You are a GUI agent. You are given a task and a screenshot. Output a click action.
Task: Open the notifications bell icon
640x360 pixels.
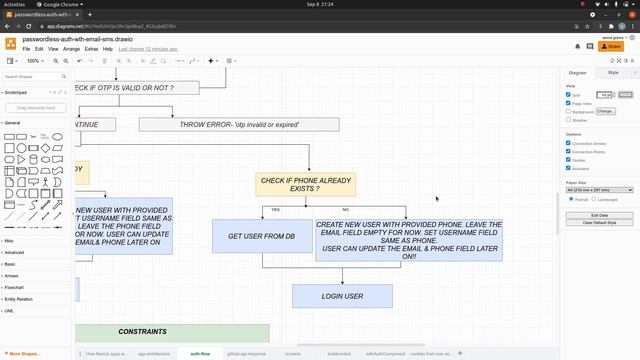[x=578, y=47]
